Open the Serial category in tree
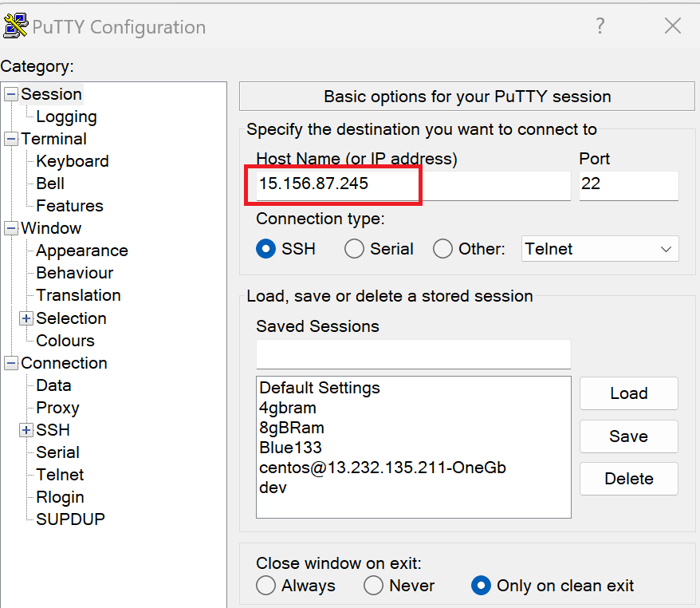The height and width of the screenshot is (608, 700). point(57,452)
